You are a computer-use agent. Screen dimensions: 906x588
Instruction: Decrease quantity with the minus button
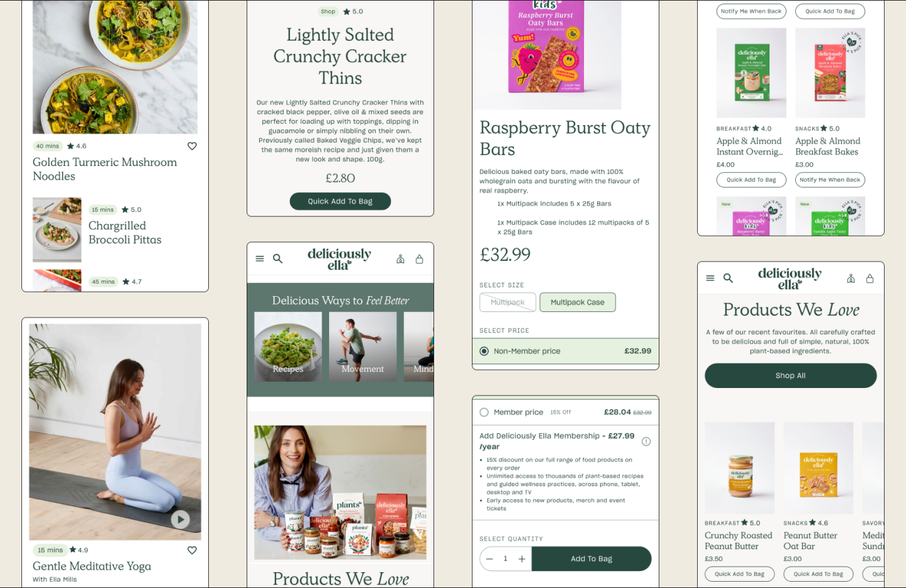[489, 558]
